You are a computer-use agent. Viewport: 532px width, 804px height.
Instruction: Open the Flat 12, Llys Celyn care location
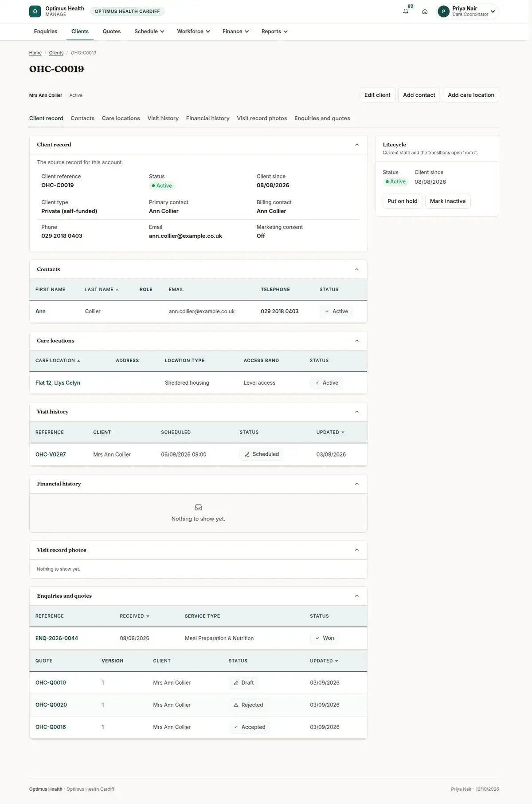(x=58, y=383)
